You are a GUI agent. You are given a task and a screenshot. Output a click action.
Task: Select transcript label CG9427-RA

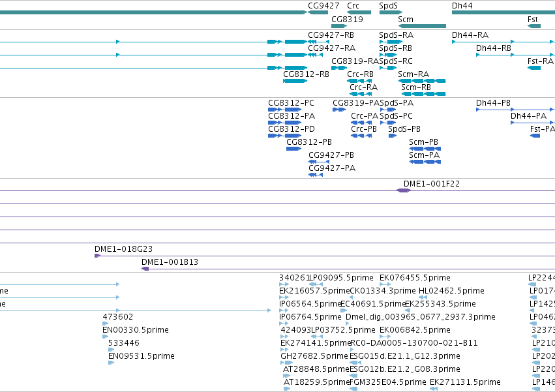tap(331, 48)
